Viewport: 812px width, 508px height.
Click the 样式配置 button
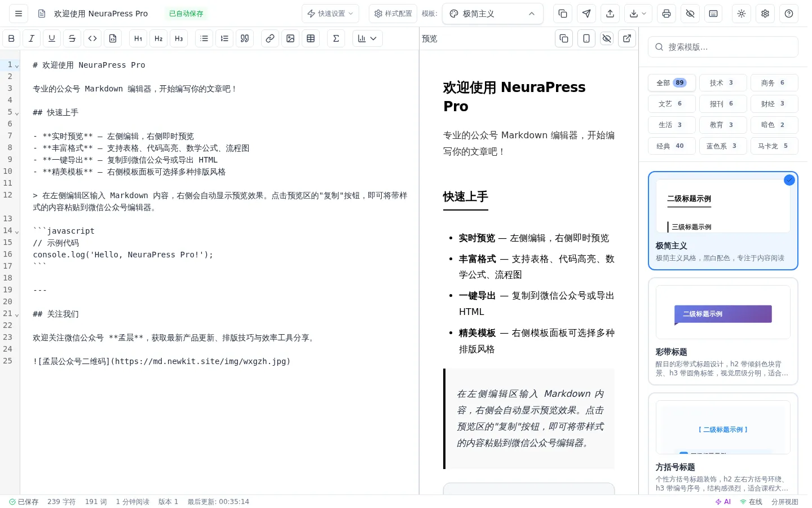pos(393,14)
